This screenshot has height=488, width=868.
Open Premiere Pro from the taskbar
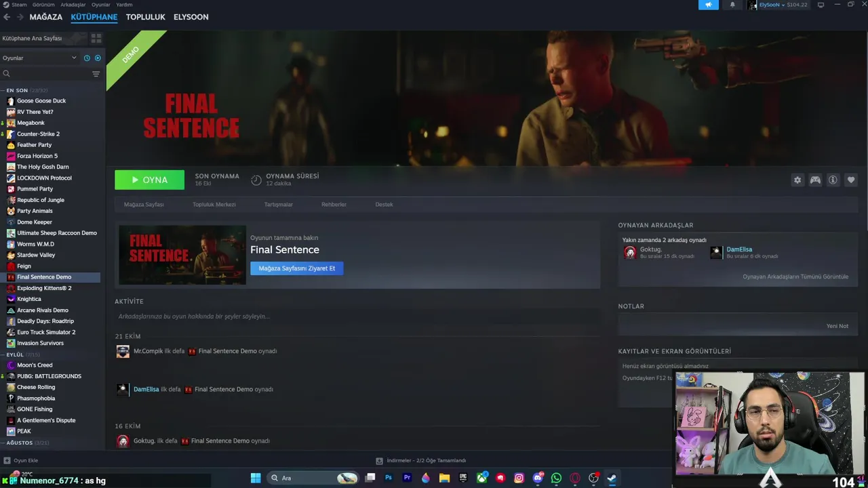click(407, 478)
